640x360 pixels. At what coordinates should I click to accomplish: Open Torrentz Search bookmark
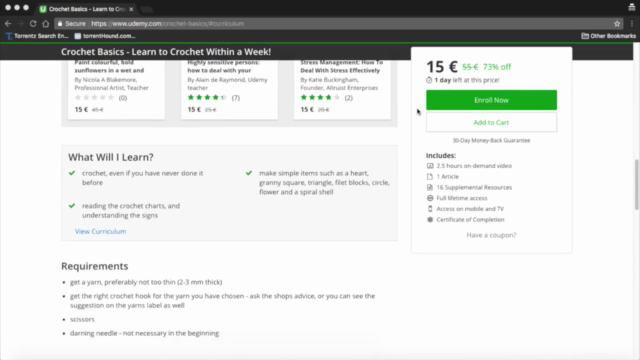coord(37,36)
